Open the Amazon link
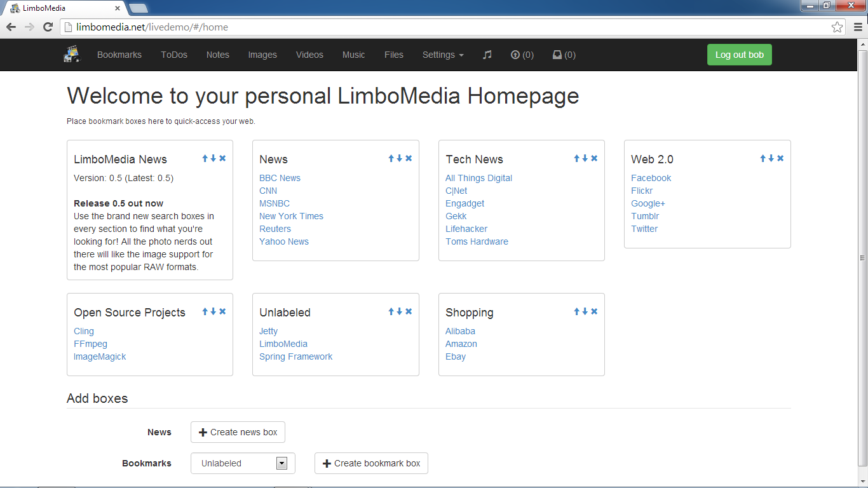Screen dimensions: 868x488 pos(461,344)
